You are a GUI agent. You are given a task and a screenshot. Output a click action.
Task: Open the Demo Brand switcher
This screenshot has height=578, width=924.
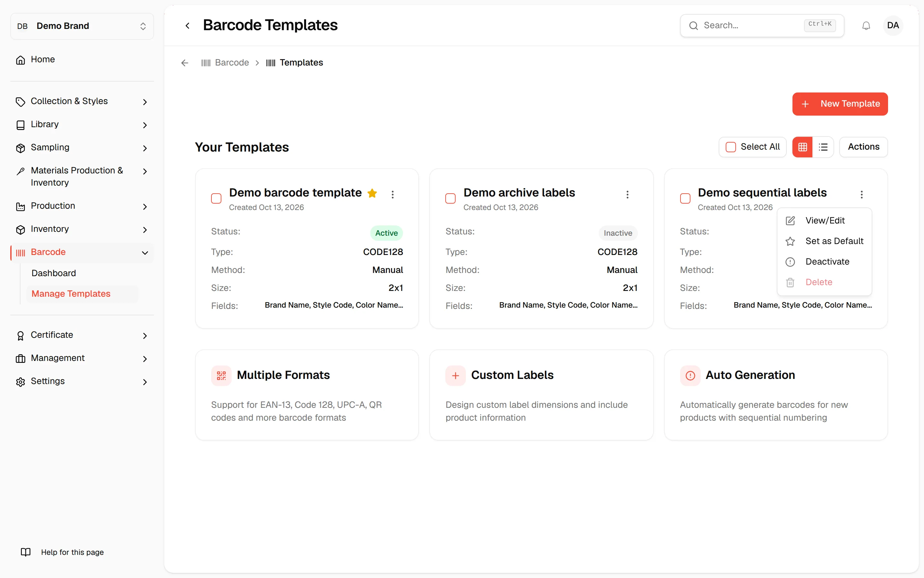(x=82, y=26)
